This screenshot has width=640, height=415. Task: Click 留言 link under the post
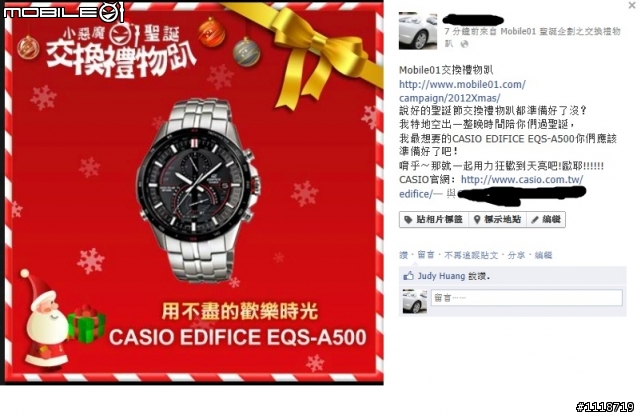pos(426,255)
